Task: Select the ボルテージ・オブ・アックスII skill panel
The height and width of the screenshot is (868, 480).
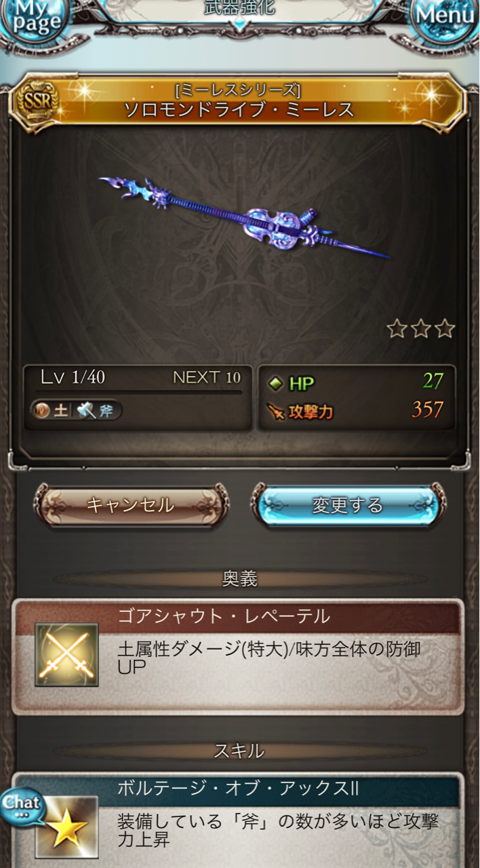Action: 239,821
